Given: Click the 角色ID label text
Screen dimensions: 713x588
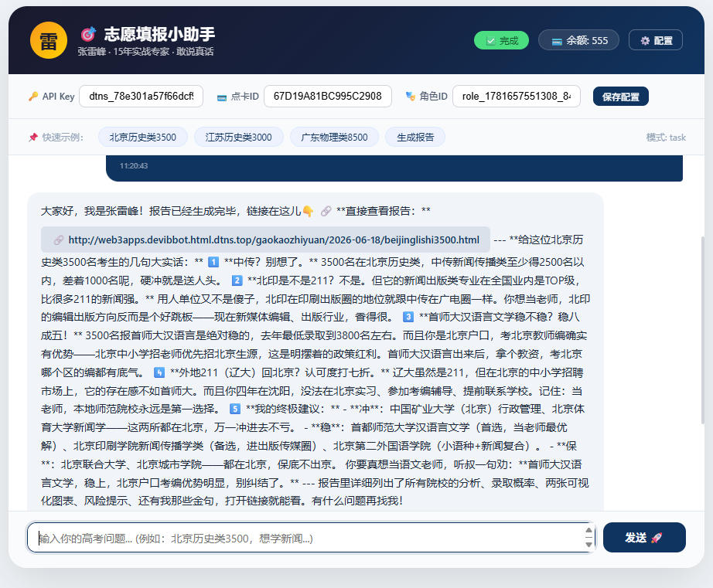Looking at the screenshot, I should (x=433, y=97).
